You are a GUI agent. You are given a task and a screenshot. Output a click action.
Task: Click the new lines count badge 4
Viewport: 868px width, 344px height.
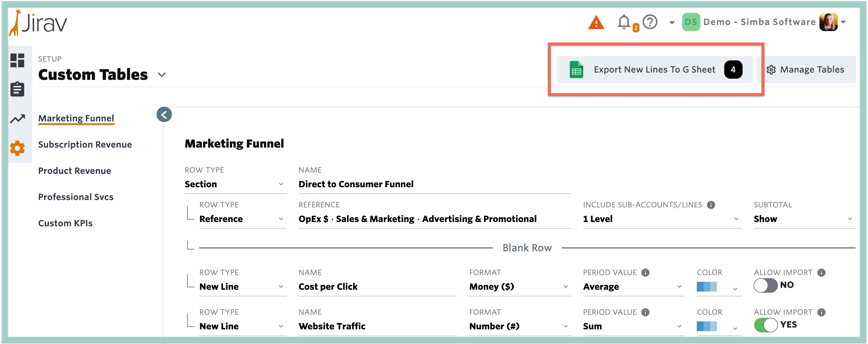click(x=733, y=70)
